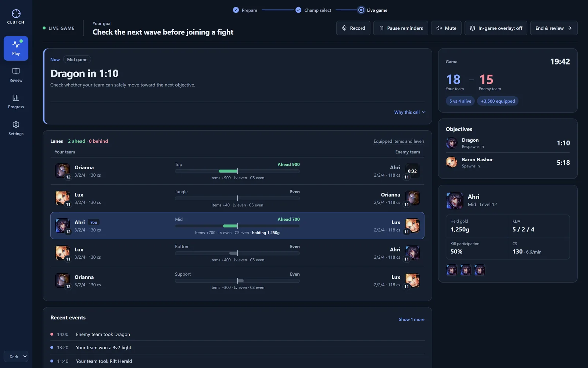
Task: Expand Why this call
Action: 410,112
